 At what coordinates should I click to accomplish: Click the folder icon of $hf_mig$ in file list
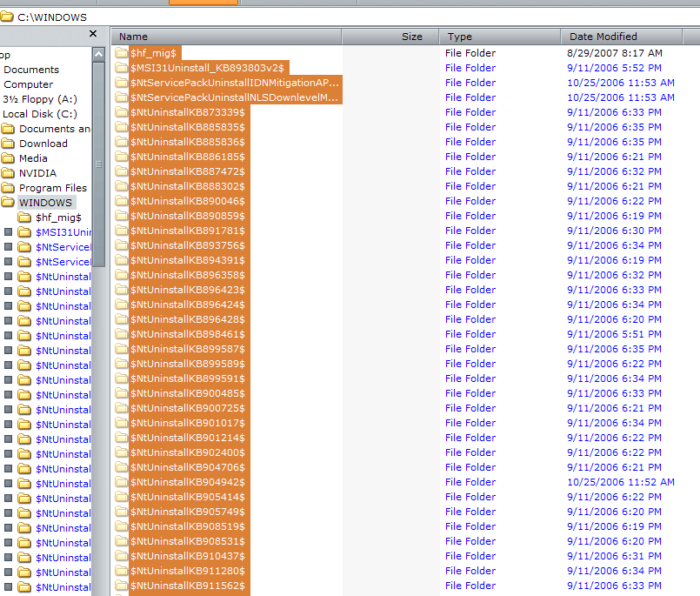click(x=122, y=53)
